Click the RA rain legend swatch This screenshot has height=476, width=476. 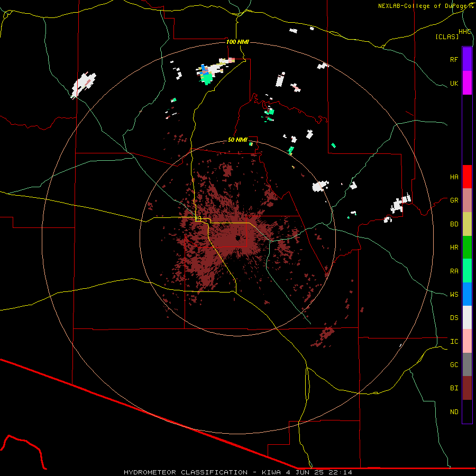(x=467, y=271)
